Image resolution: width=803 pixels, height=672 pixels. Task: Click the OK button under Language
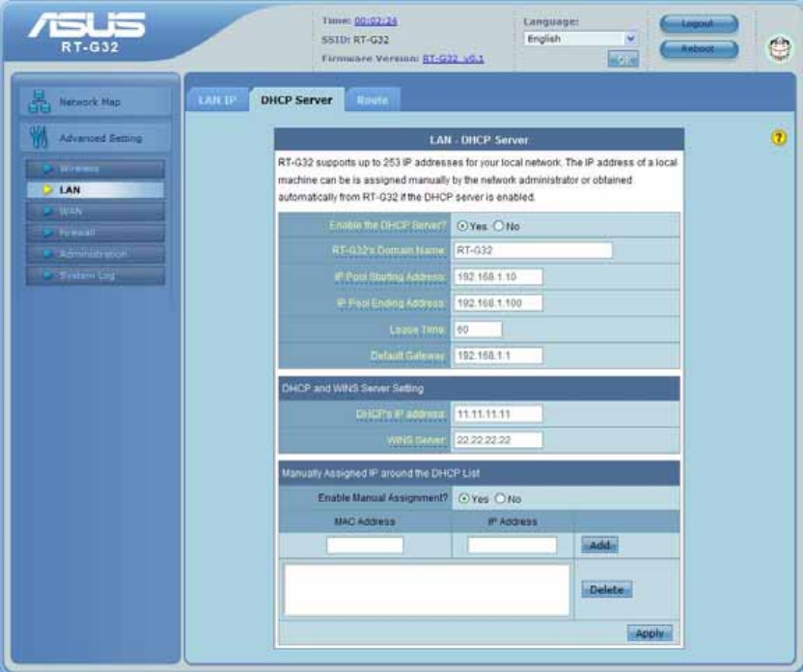[623, 59]
